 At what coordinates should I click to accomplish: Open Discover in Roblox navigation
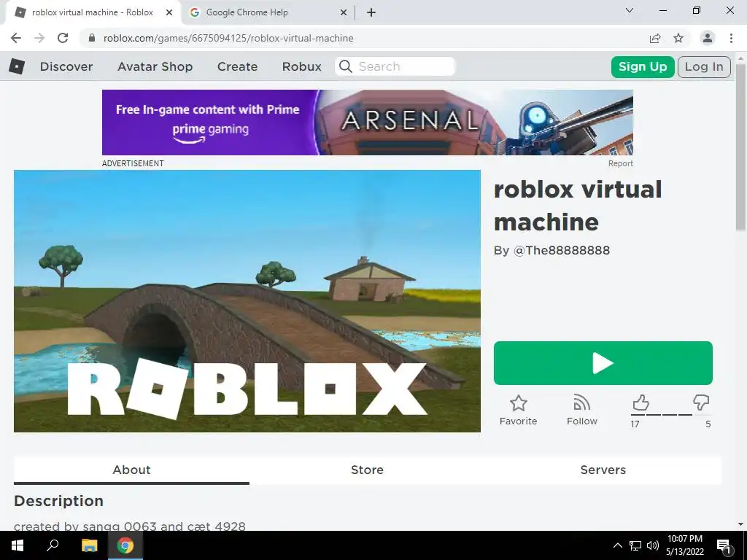point(66,66)
